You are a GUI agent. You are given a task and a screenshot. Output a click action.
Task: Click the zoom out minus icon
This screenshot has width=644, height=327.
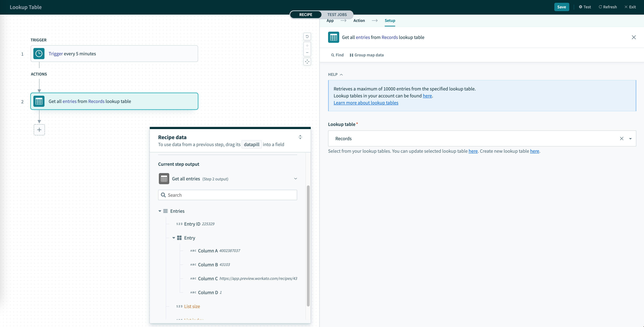tap(307, 52)
